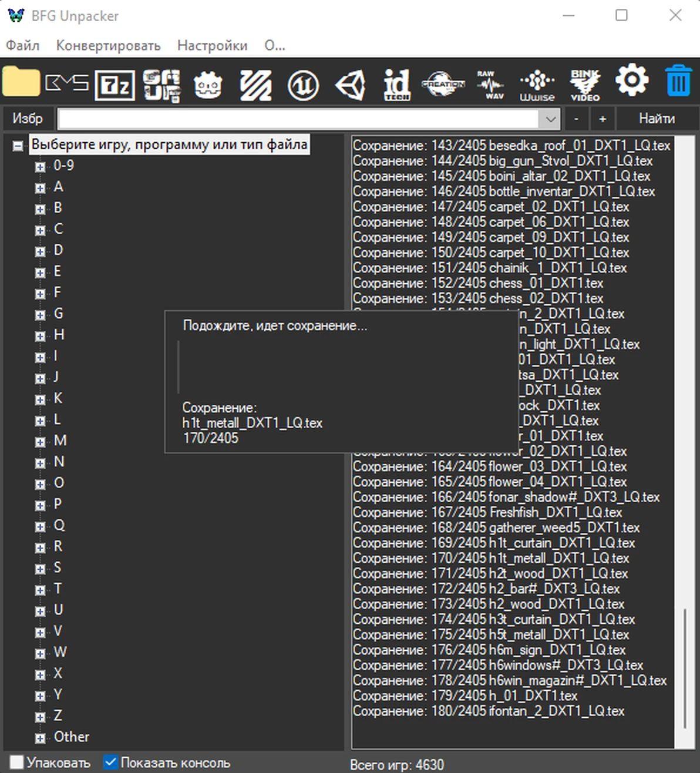Click the minus button near search

click(577, 119)
